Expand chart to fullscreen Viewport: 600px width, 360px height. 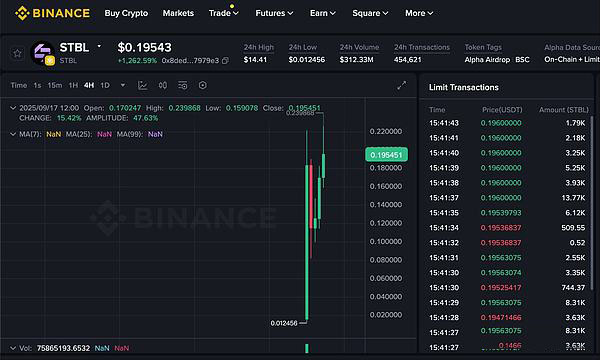click(401, 85)
